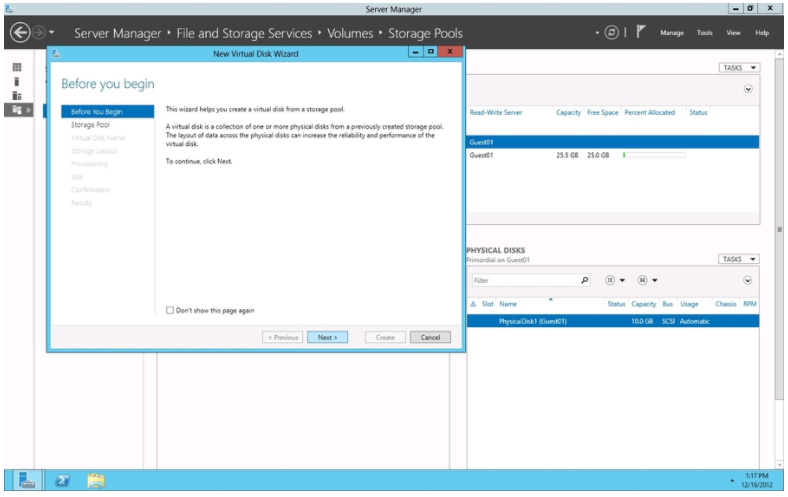This screenshot has width=788, height=497.
Task: Sort physical disks by warning icon column
Action: 473,304
